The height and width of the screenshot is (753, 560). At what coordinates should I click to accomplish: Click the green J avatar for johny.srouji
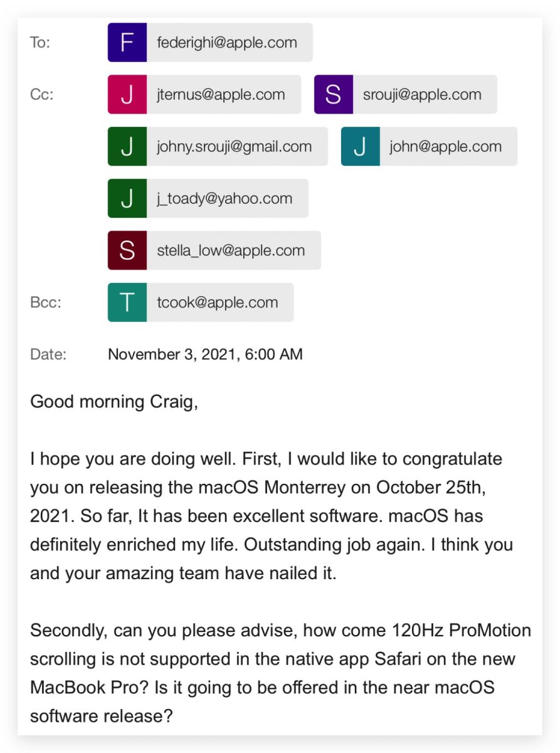coord(127,147)
